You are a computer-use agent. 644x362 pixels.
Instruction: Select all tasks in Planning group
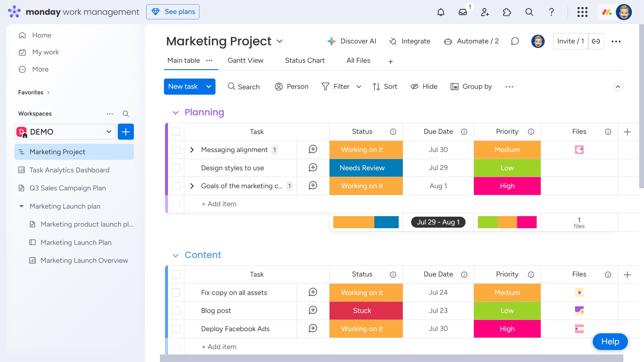[x=176, y=132]
